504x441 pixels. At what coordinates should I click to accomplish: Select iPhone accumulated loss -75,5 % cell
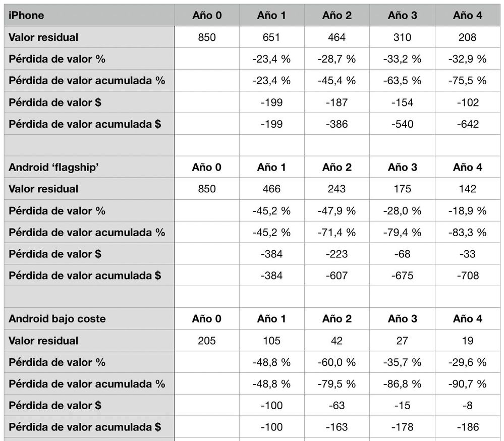[467, 81]
